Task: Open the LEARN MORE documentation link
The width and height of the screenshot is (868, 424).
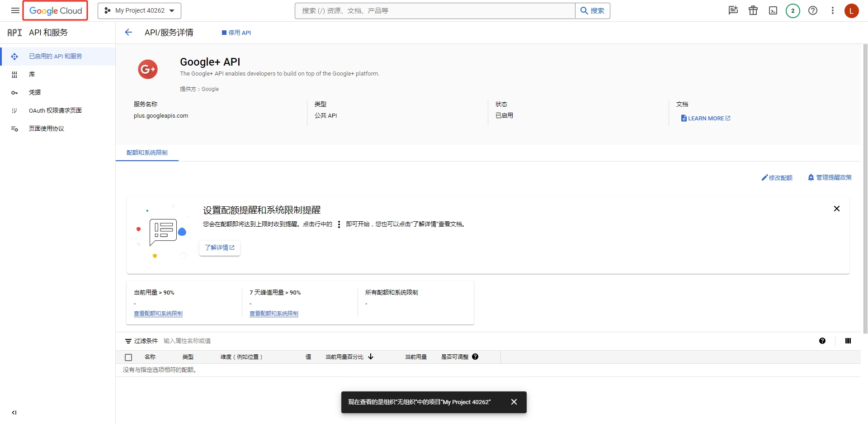Action: pos(706,118)
